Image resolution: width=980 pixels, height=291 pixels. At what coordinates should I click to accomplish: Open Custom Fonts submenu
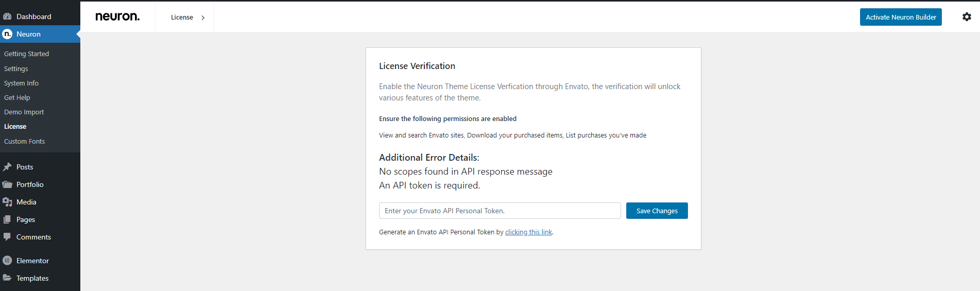(x=24, y=141)
